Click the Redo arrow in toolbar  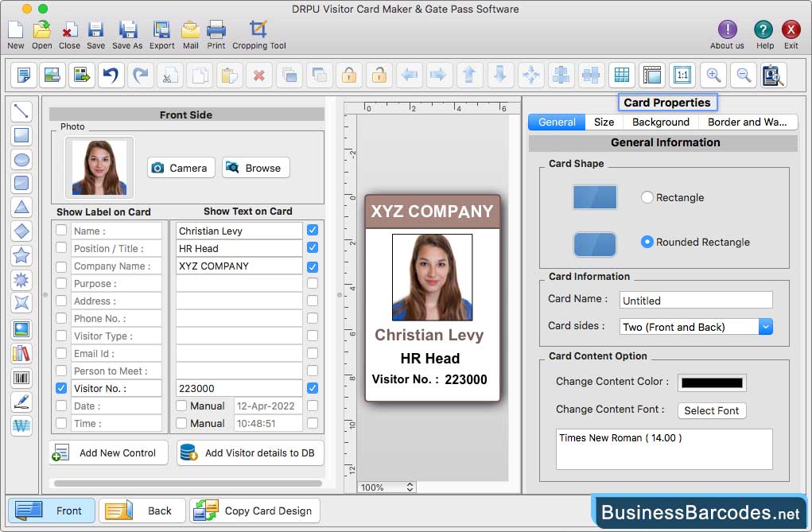pyautogui.click(x=141, y=75)
